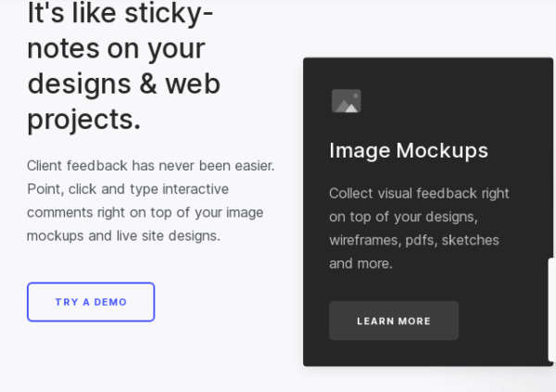
Task: Click "Client feedback has never been easier." sentence
Action: 150,166
